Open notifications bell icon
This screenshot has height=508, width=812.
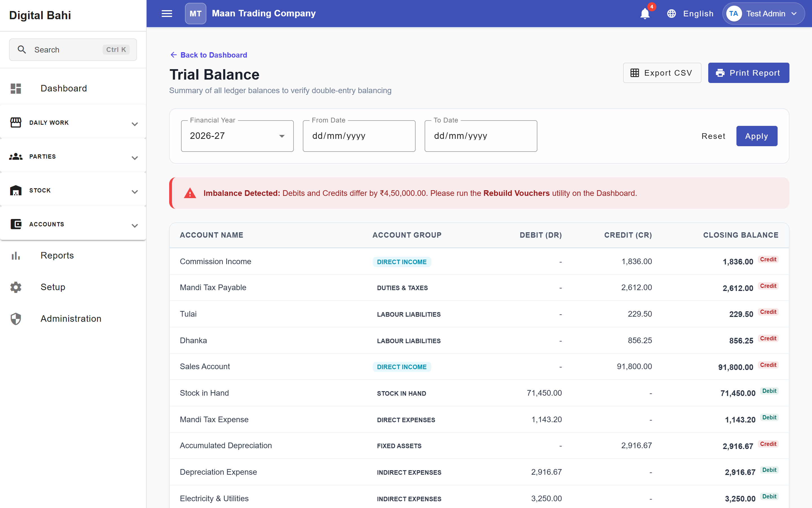[645, 14]
